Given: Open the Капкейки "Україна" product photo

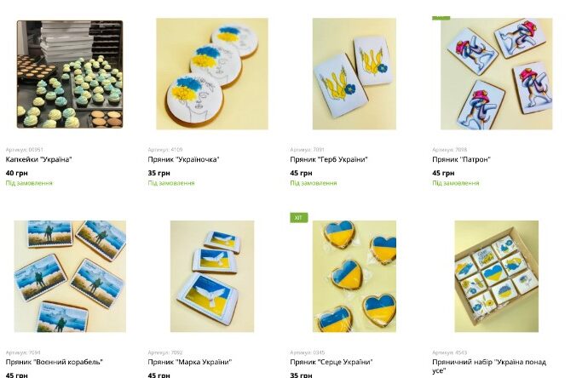Looking at the screenshot, I should pyautogui.click(x=70, y=74).
